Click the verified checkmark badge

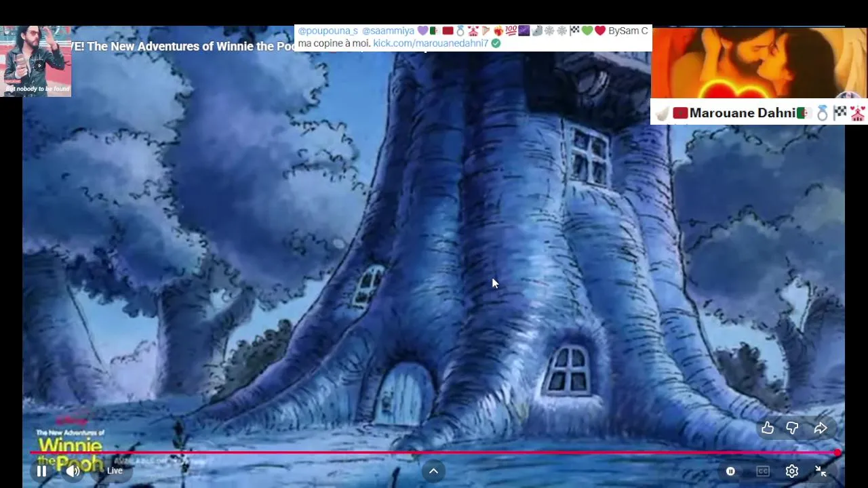pos(496,43)
